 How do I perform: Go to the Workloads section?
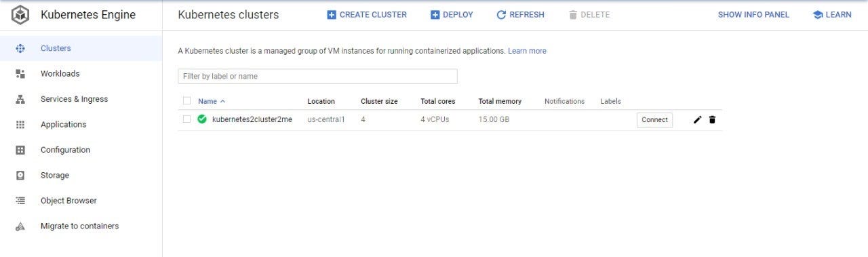point(60,74)
